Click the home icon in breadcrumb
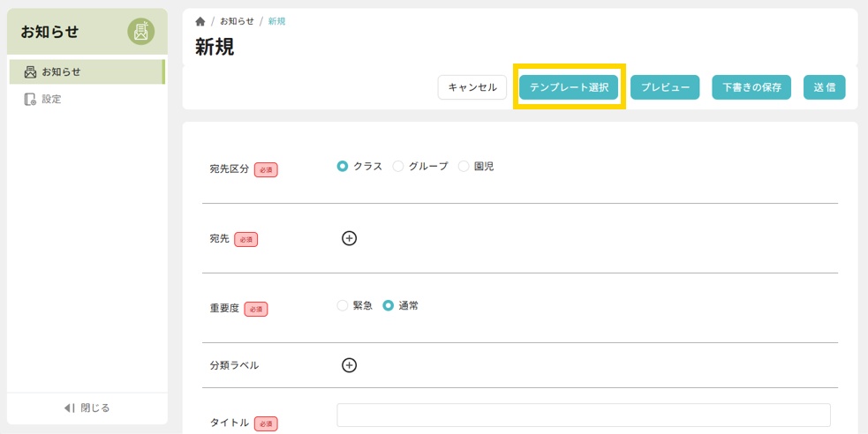 tap(200, 21)
